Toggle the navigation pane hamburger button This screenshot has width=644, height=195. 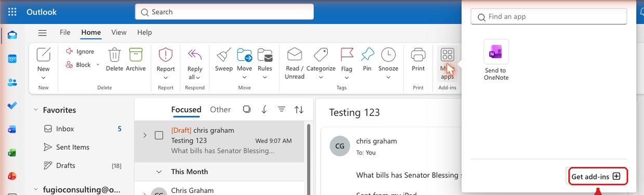click(43, 33)
